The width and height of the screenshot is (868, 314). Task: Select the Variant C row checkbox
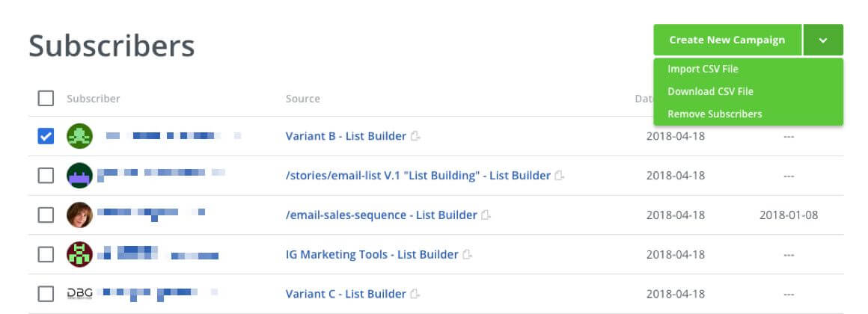pos(46,294)
